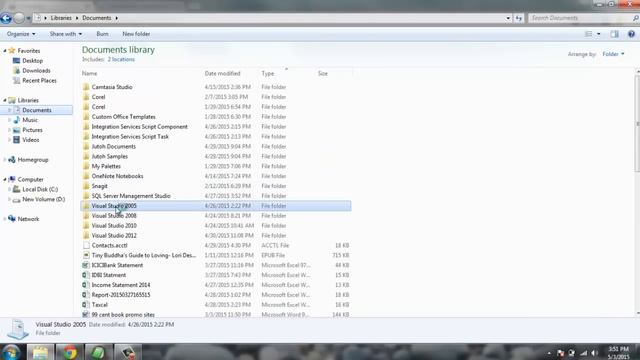Click the Forward navigation arrow button

[x=19, y=18]
